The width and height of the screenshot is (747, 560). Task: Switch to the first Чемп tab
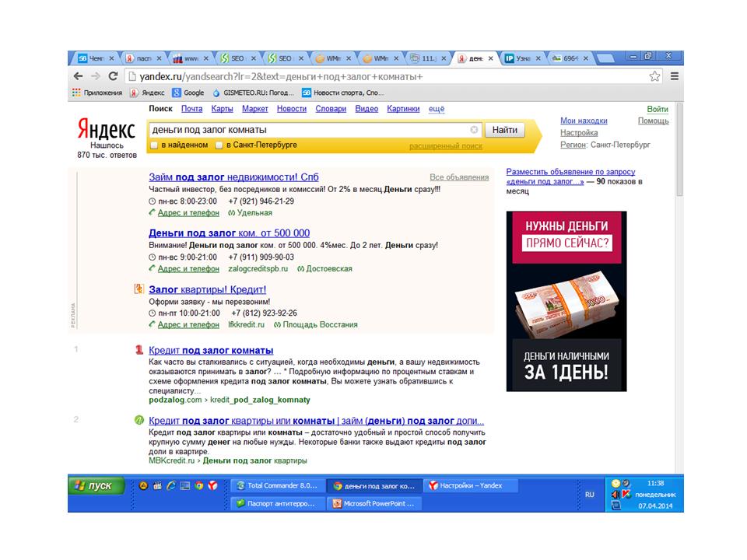point(96,58)
